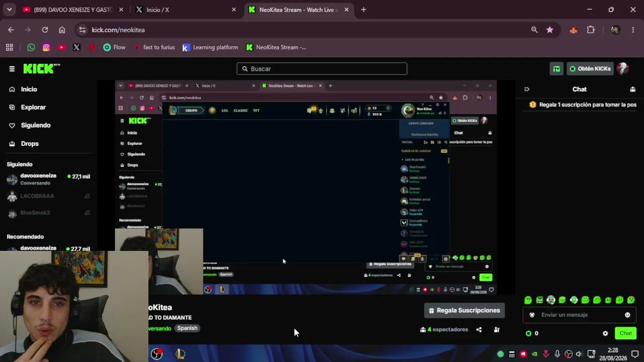Click the green Chat send button
Screen dimensions: 644x362
625,333
